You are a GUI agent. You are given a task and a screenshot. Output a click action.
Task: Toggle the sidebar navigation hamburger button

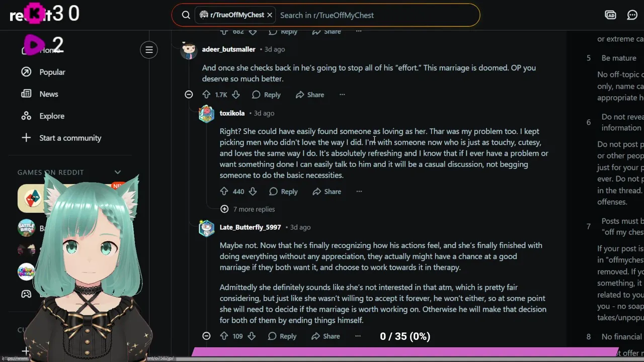coord(149,50)
